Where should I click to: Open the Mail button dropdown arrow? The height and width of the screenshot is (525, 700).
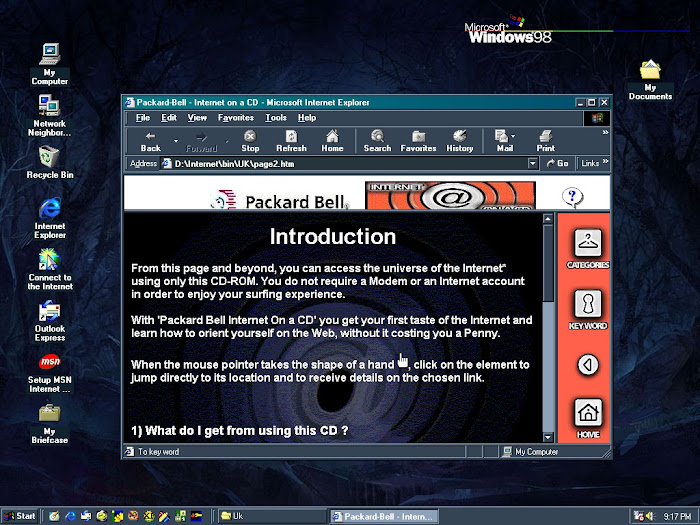tap(513, 136)
